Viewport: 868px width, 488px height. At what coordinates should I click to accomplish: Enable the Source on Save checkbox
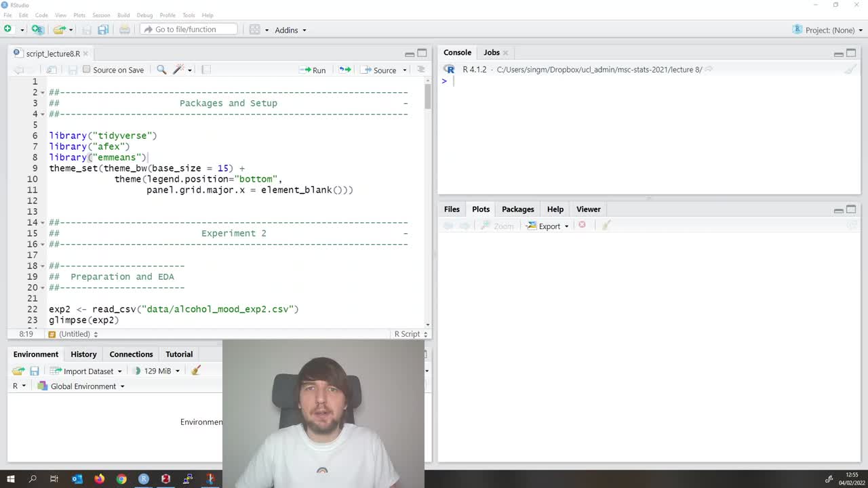tap(87, 70)
